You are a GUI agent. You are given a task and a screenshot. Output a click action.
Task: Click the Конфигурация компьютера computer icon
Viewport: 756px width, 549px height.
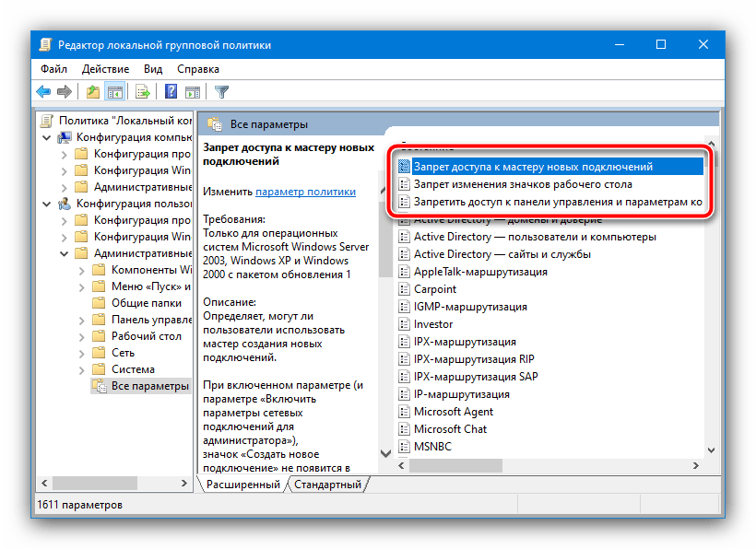click(65, 138)
